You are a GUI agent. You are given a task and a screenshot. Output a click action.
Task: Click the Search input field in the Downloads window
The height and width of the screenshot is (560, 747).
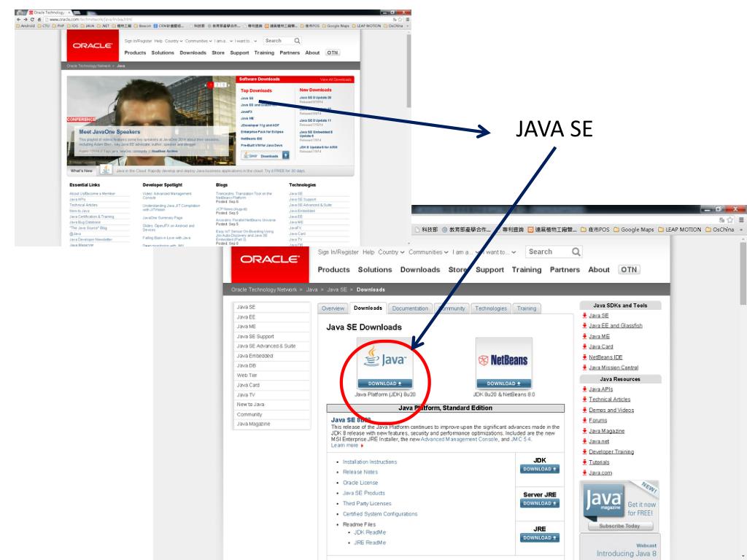[549, 252]
